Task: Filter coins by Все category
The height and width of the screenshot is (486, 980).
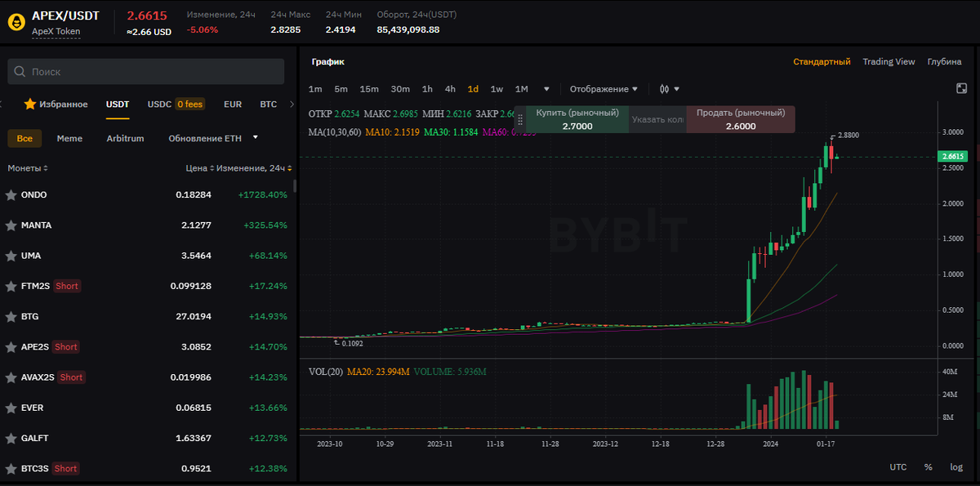Action: click(x=24, y=138)
